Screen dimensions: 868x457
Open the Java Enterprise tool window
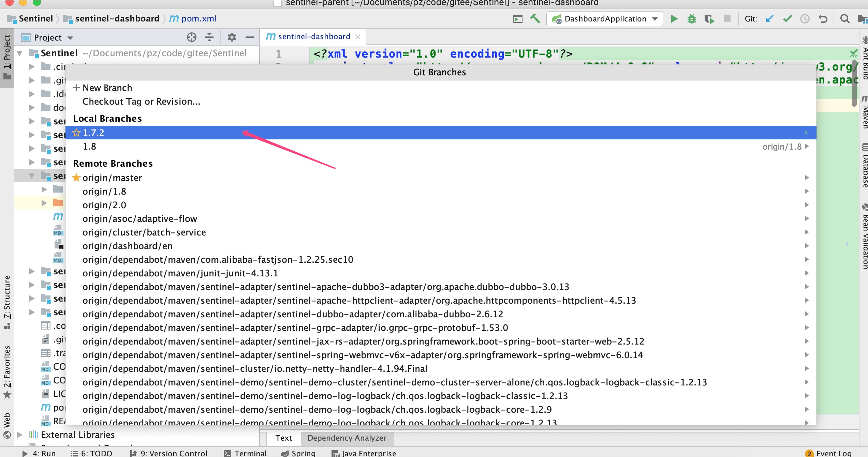click(364, 453)
